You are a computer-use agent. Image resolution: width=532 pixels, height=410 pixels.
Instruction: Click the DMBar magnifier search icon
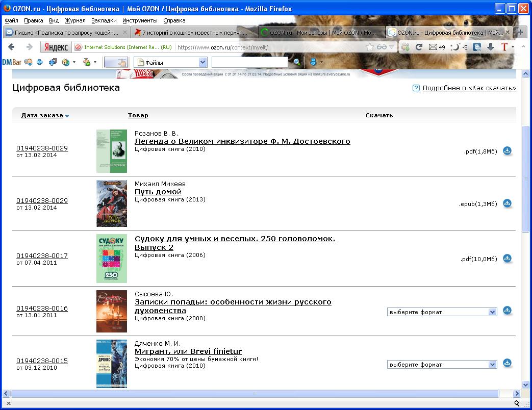point(297,62)
